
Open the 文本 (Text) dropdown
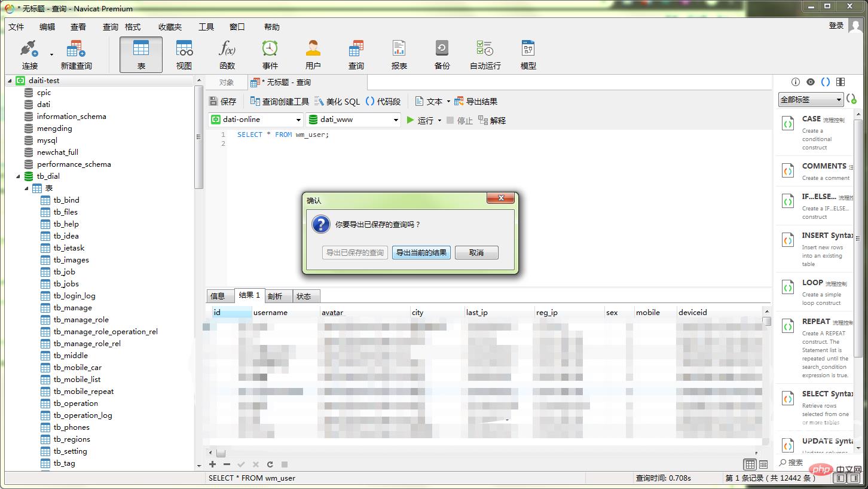[x=432, y=102]
